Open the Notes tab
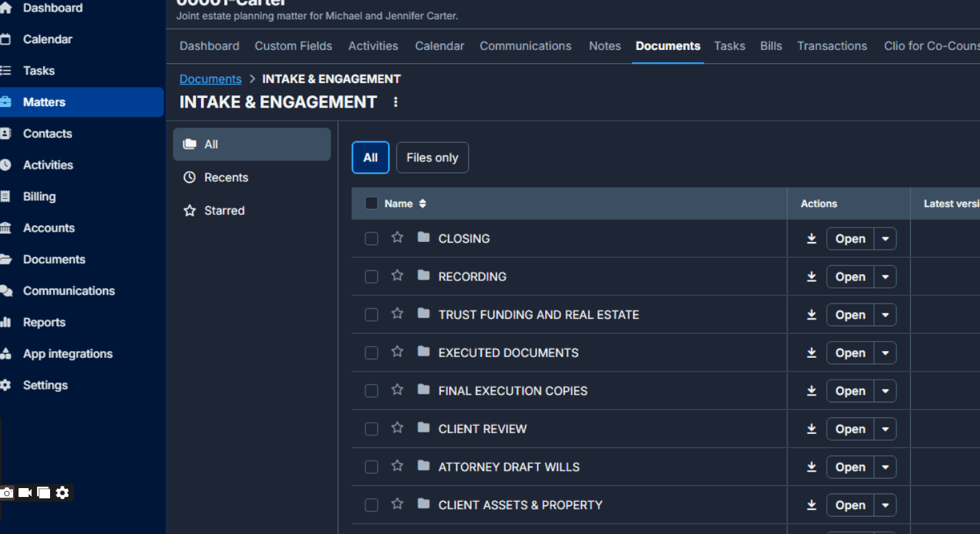The image size is (980, 534). [605, 46]
